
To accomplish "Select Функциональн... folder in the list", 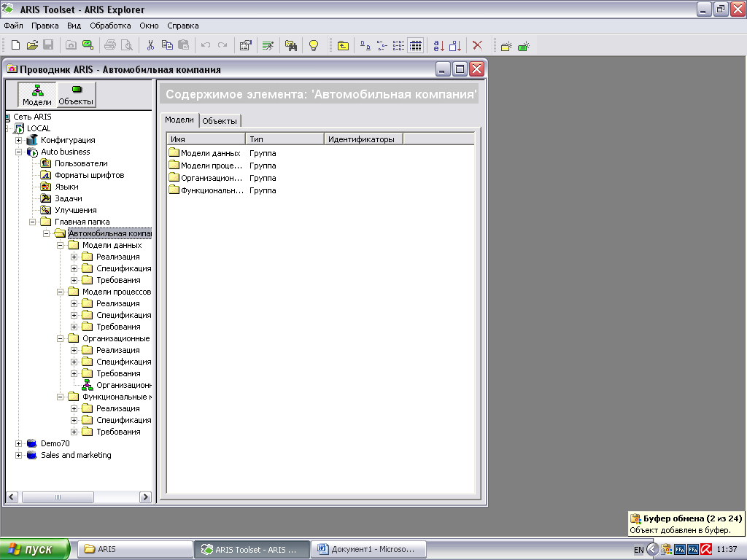I will coord(212,190).
